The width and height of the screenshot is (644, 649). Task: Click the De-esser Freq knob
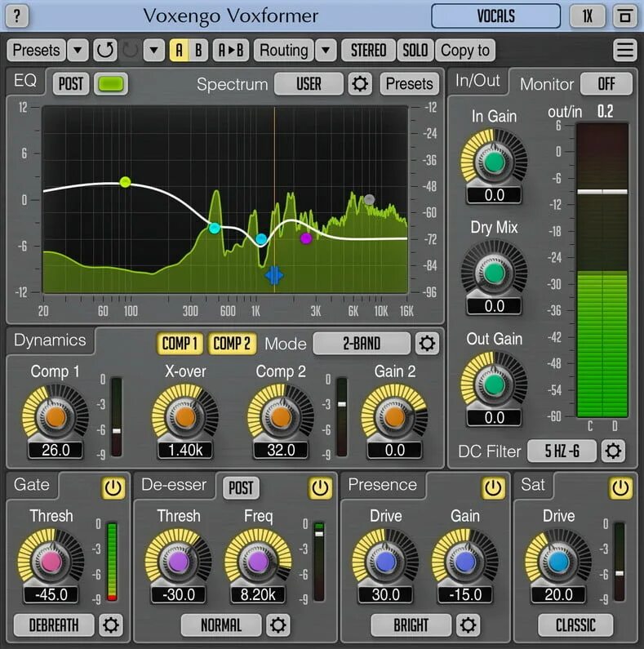[258, 562]
